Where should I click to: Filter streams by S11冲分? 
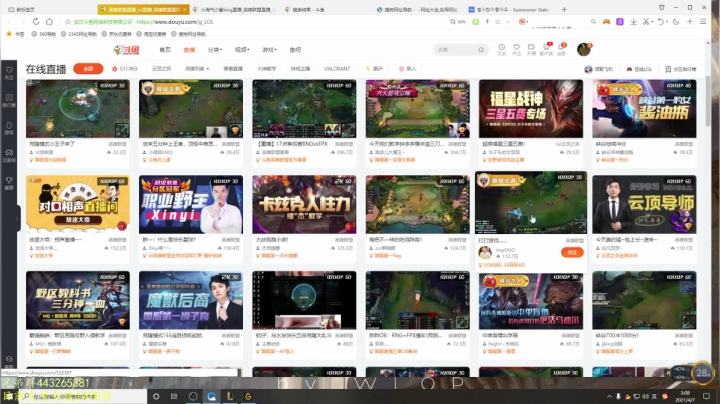124,69
